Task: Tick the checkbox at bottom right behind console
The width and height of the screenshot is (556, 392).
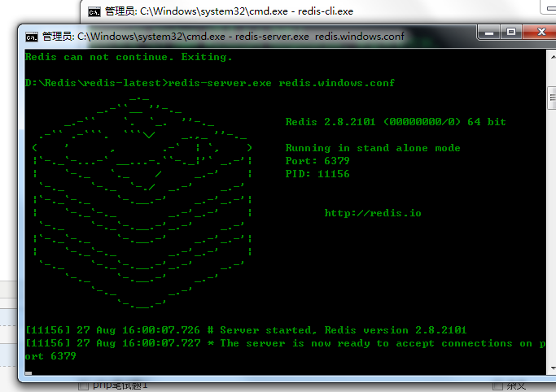Action: (x=497, y=385)
